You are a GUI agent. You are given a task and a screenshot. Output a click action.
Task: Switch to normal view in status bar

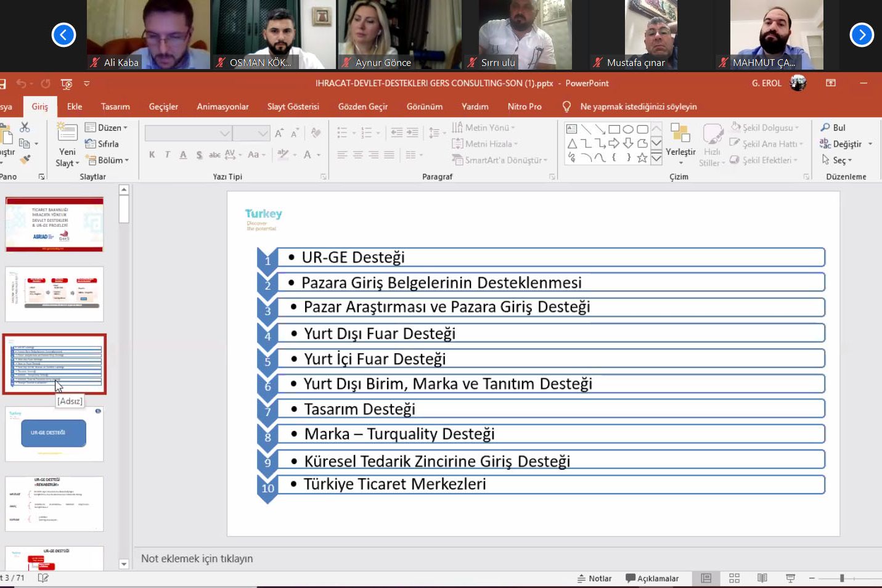[x=706, y=578]
